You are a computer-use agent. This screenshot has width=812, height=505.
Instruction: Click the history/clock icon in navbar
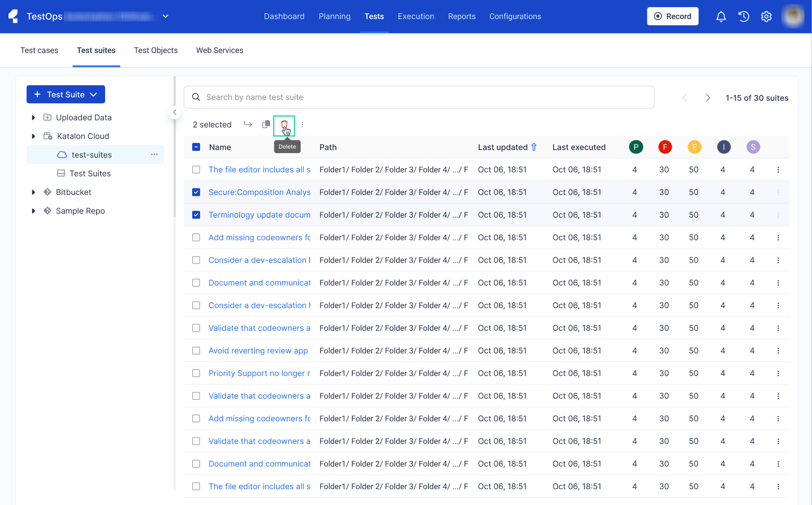click(x=744, y=16)
